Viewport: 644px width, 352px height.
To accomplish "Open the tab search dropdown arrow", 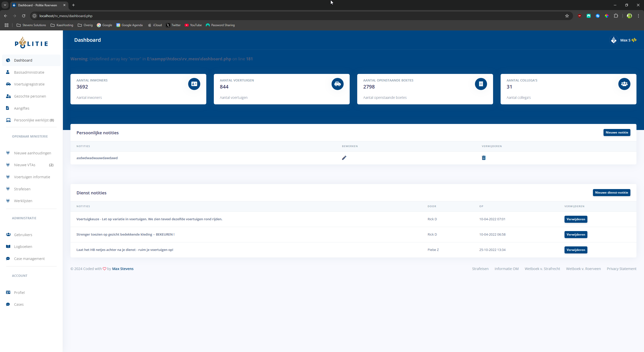I will tap(5, 5).
